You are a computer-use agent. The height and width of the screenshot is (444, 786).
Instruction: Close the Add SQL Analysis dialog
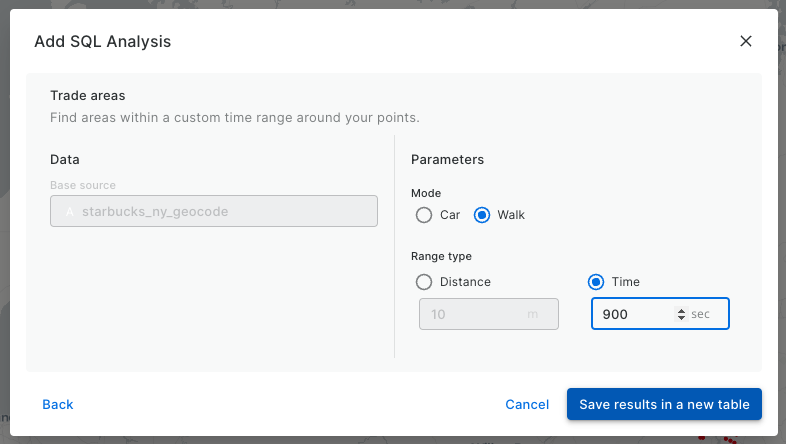click(x=745, y=41)
